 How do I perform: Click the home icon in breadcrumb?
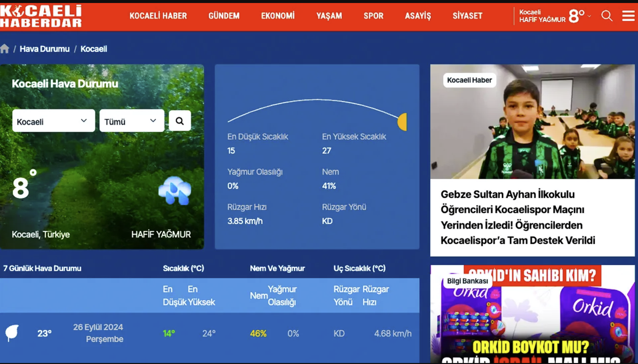pyautogui.click(x=5, y=49)
